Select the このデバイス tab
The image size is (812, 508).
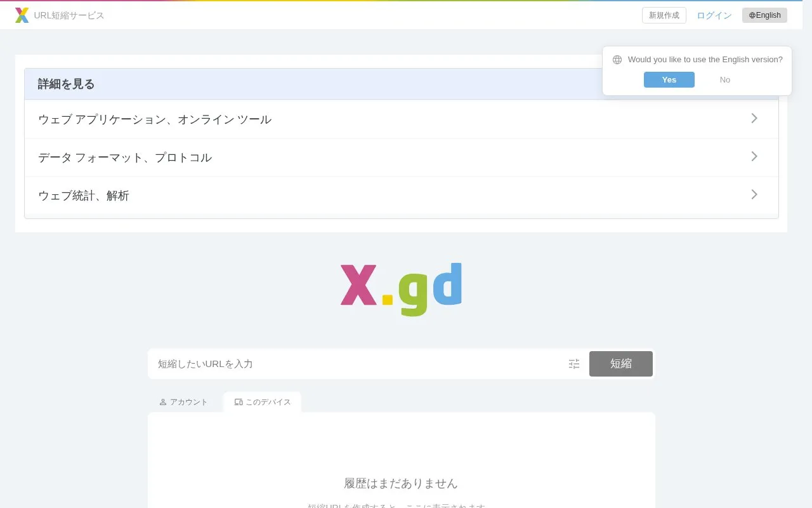tap(263, 402)
